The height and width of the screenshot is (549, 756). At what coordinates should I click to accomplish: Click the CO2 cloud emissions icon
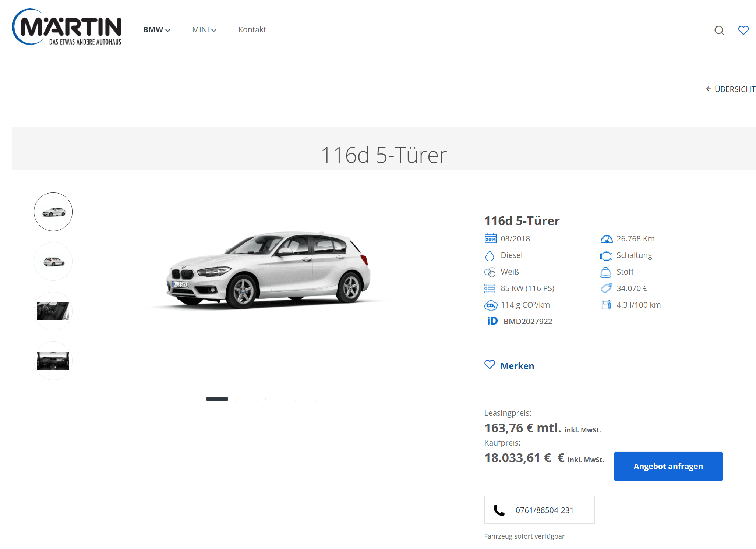491,305
